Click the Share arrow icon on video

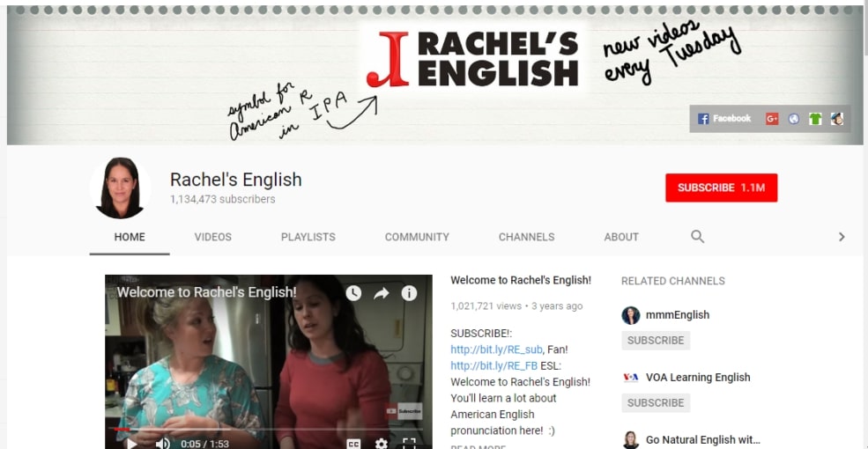(x=381, y=293)
